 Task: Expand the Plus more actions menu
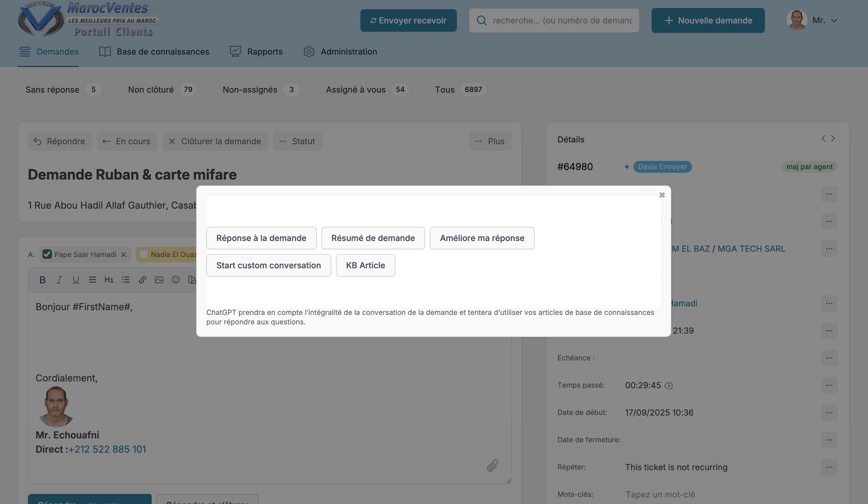point(490,141)
